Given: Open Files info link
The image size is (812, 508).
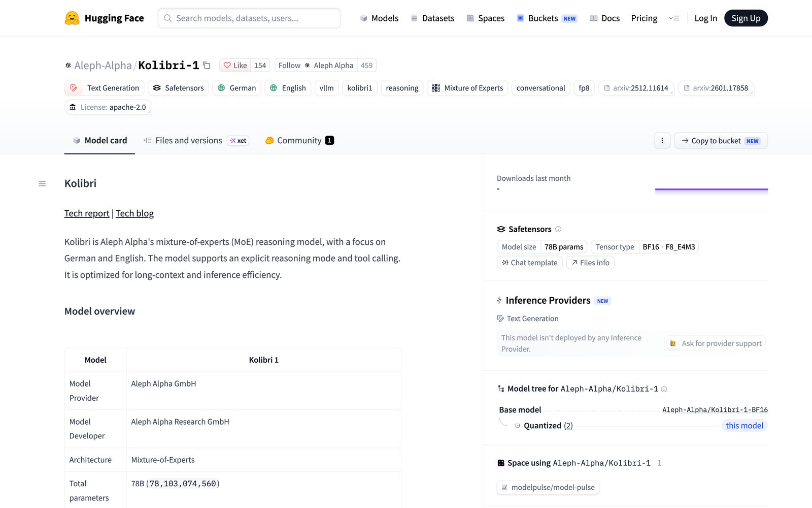Looking at the screenshot, I should coord(590,263).
